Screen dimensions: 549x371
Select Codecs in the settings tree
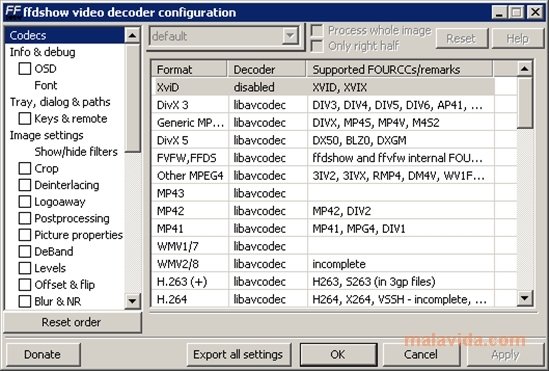coord(64,35)
